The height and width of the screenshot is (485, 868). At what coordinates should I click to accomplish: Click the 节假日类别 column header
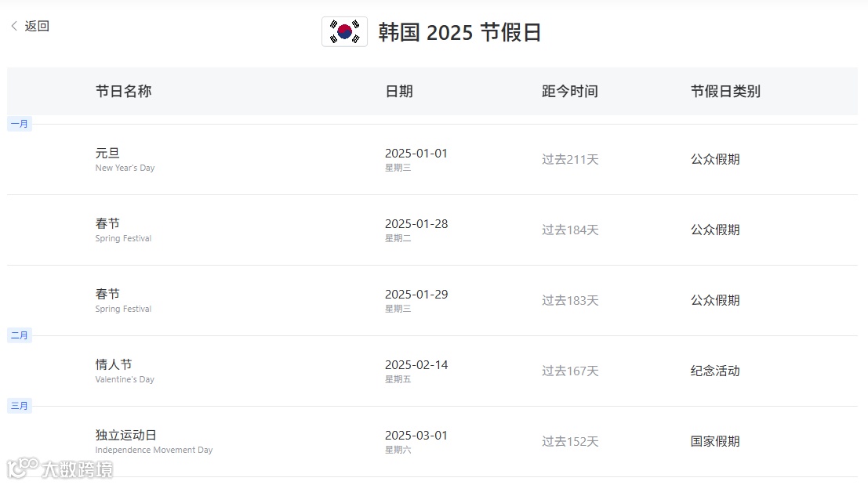tap(725, 91)
